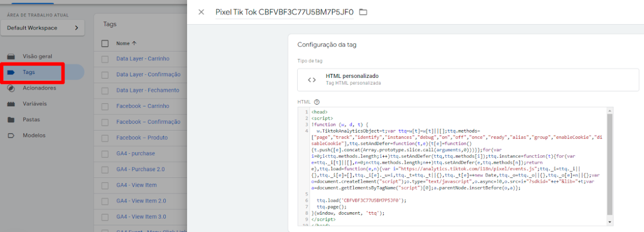Open the Facebook – Carrinho tag

143,106
